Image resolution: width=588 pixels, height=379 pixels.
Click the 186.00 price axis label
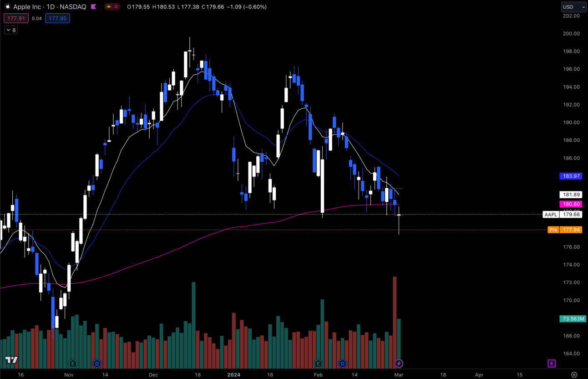(x=571, y=158)
